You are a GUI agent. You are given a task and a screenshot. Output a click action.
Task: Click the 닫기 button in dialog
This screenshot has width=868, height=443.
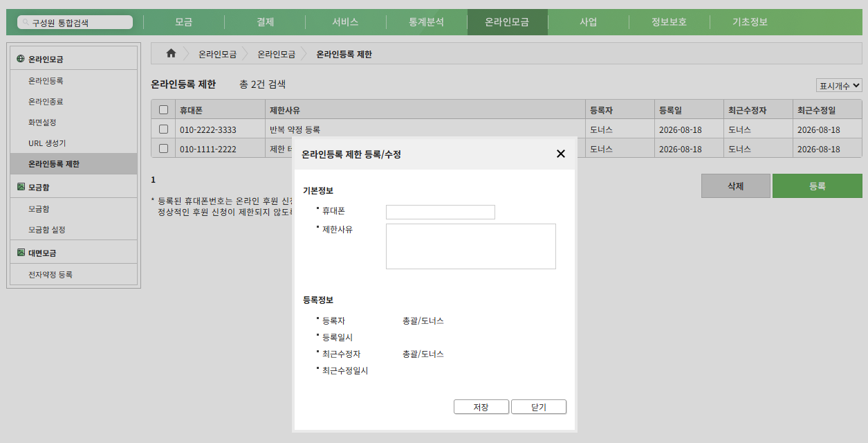click(539, 407)
